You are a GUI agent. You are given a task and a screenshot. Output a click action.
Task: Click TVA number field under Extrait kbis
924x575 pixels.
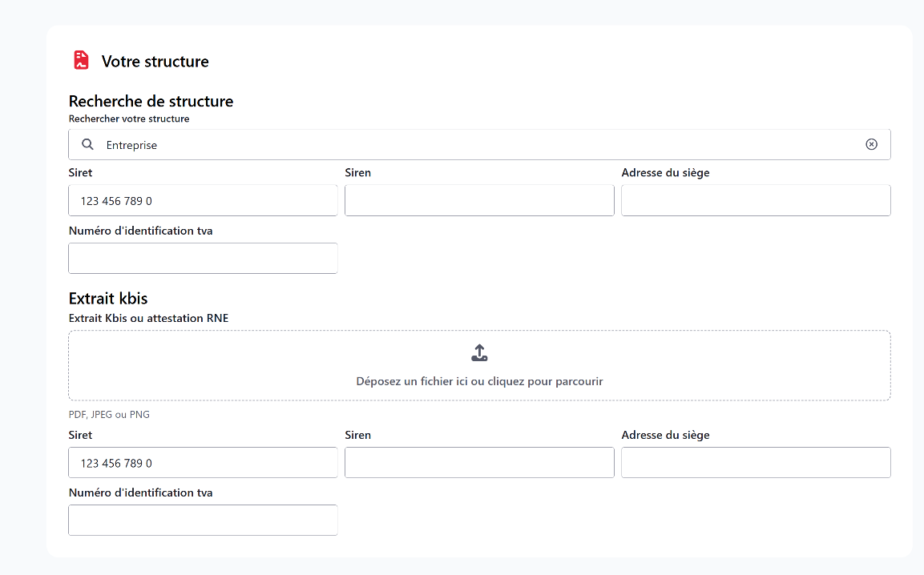coord(204,521)
